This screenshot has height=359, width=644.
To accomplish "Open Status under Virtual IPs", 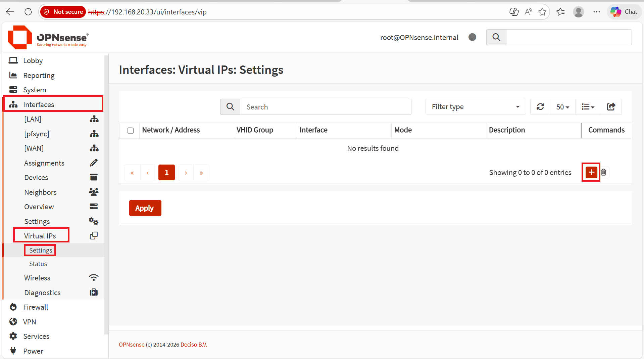I will [38, 264].
